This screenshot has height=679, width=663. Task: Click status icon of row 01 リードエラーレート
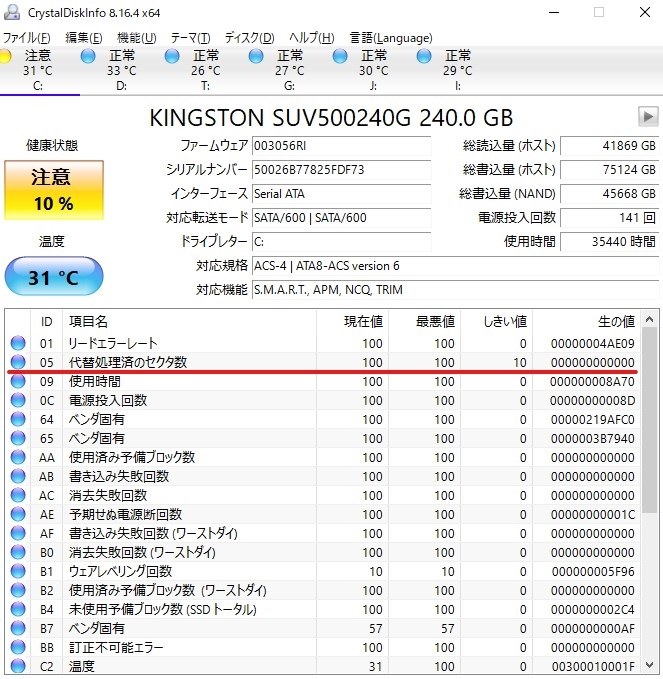coord(18,343)
